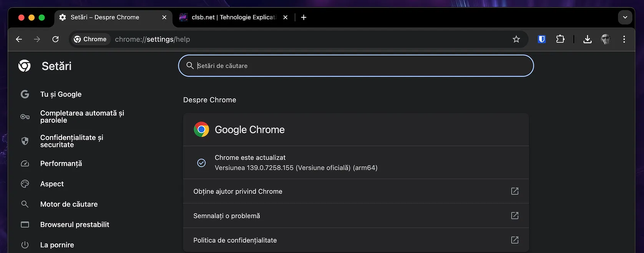The height and width of the screenshot is (253, 644).
Task: Expand the tab search dropdown arrow
Action: pos(625,17)
